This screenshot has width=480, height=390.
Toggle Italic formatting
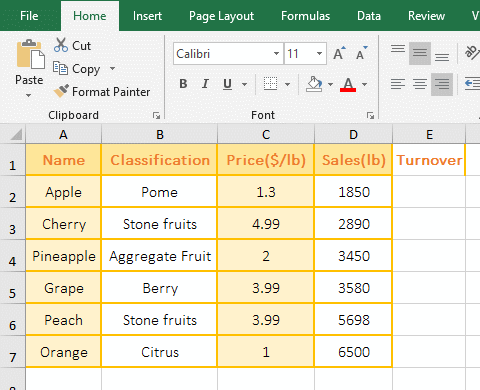click(205, 84)
